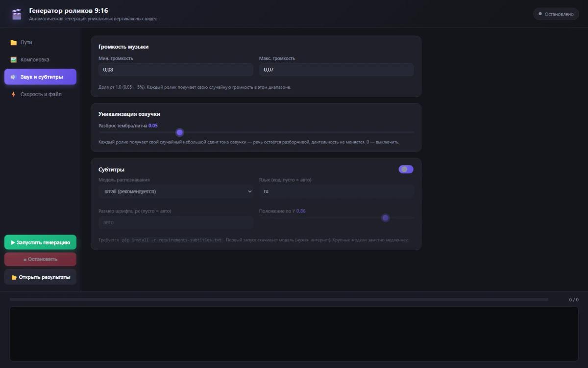Click the speaker icon beside Звук и субтитры
Screen dimensions: 588x368
[x=13, y=77]
